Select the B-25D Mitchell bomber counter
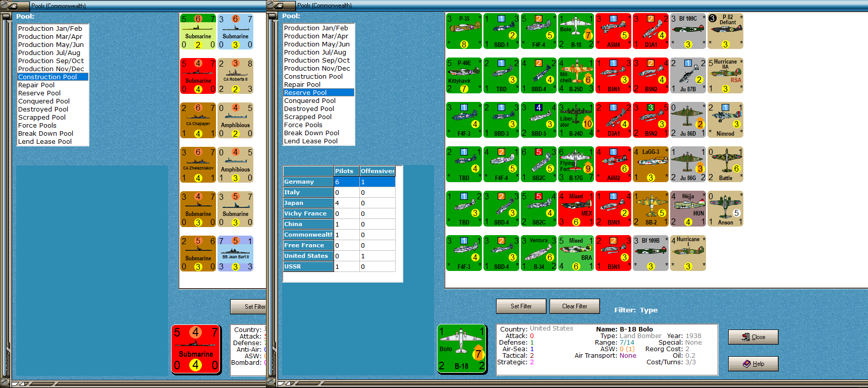The image size is (868, 388). point(576,76)
